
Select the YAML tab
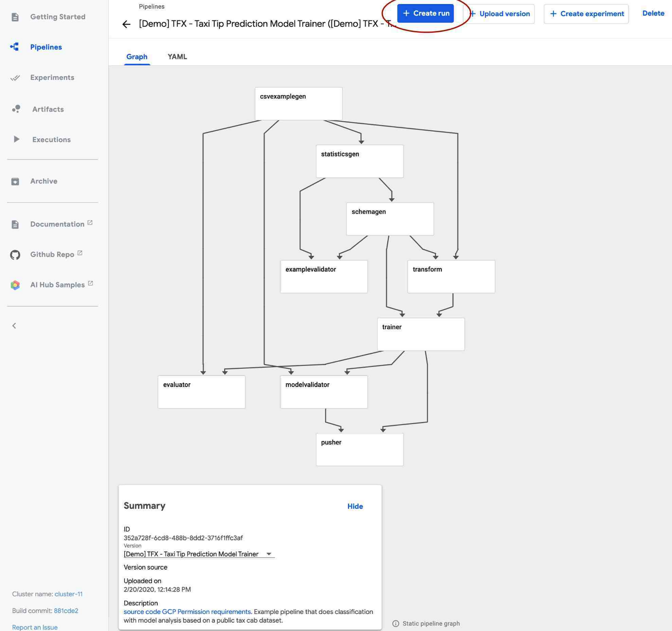pyautogui.click(x=177, y=56)
